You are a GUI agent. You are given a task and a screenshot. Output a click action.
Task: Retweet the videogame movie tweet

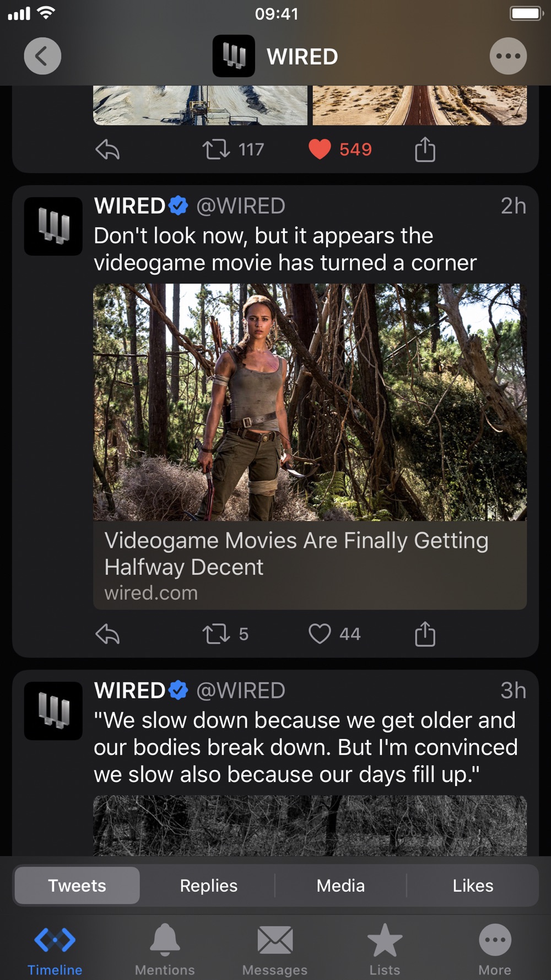[x=216, y=634]
